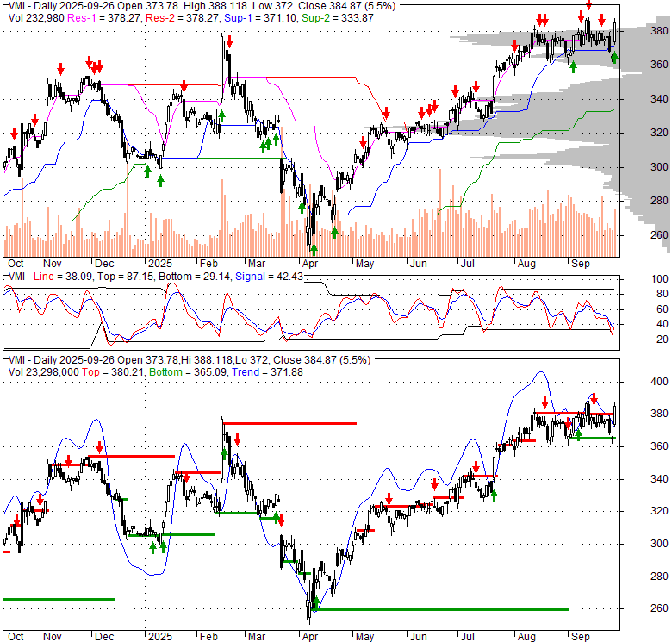Click 'Top = 87.15' in the oscillator legend
Viewport: 672px width, 642px height.
(x=125, y=277)
